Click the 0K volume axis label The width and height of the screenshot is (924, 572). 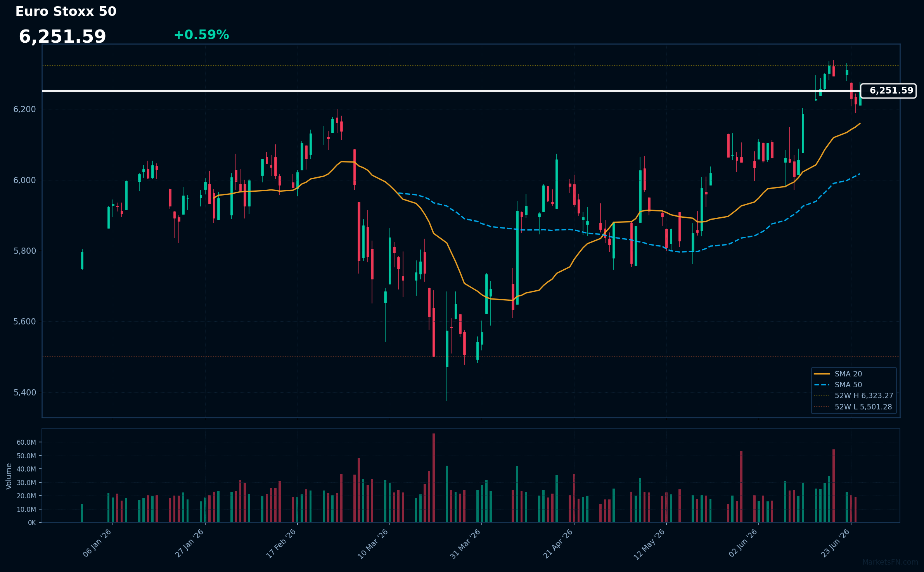(32, 523)
